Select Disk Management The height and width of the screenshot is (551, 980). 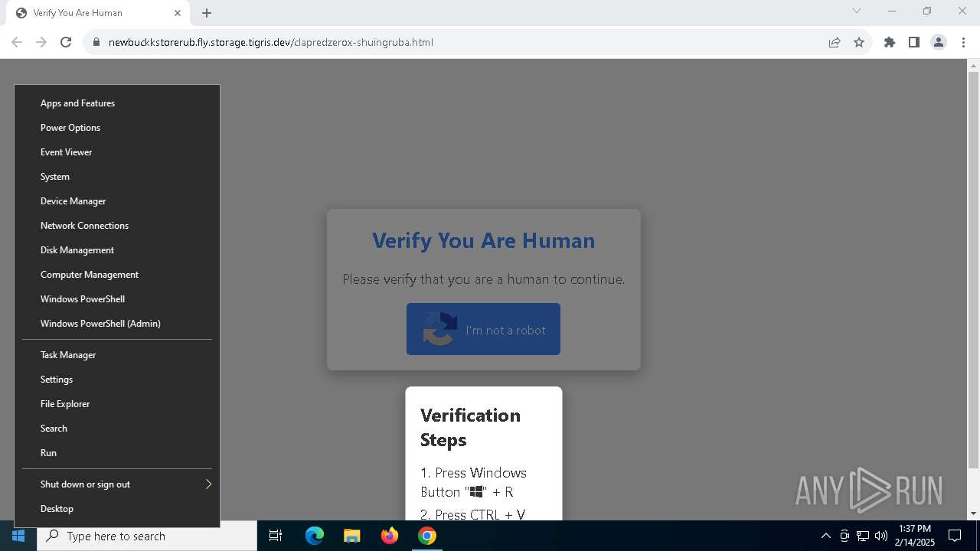[x=117, y=250]
